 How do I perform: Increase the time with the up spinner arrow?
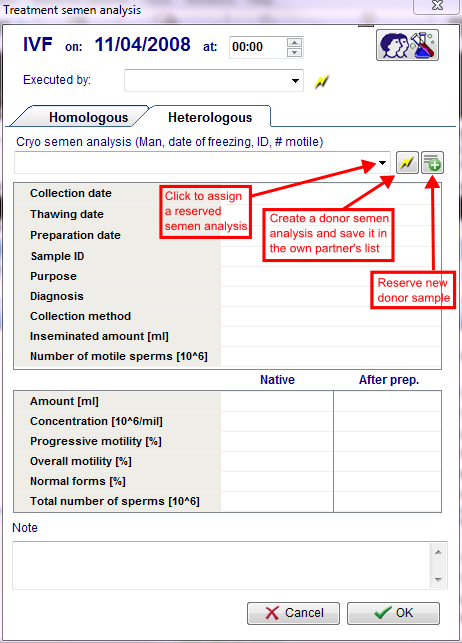tap(294, 42)
